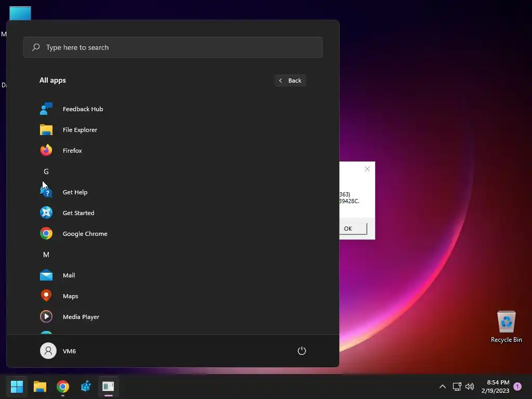Open the Google Chrome icon in All apps
This screenshot has height=399, width=532.
click(46, 233)
